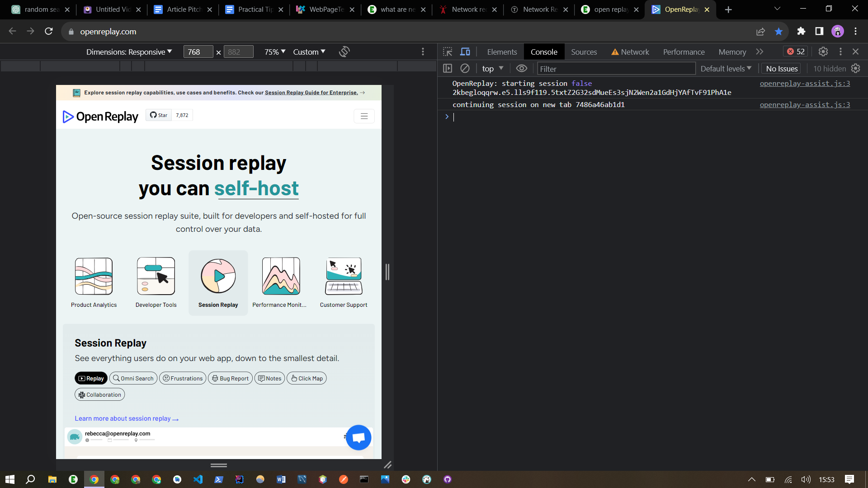This screenshot has height=488, width=868.
Task: Grab the viewport corner resize handle
Action: (387, 465)
